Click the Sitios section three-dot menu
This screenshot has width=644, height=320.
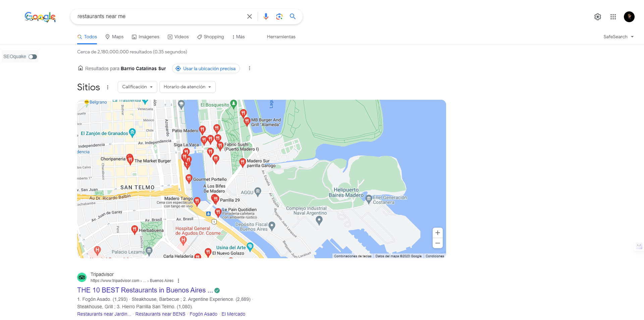pyautogui.click(x=108, y=87)
